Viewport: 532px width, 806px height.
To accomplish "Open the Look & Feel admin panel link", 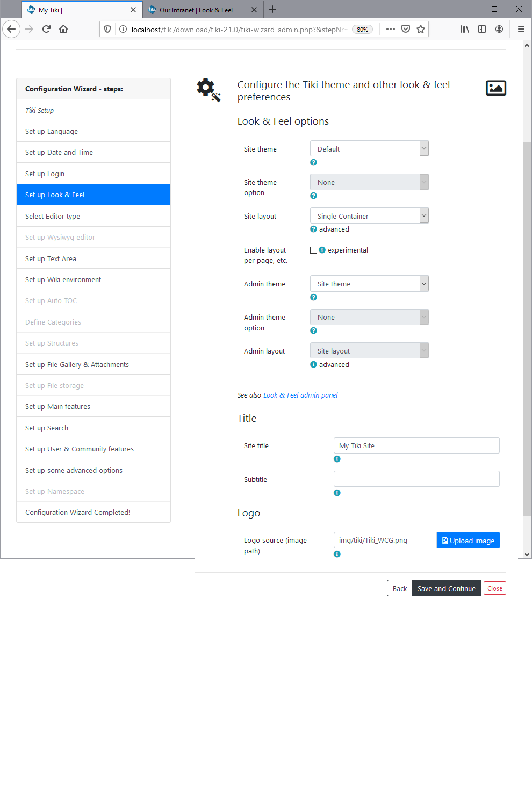I will [300, 395].
